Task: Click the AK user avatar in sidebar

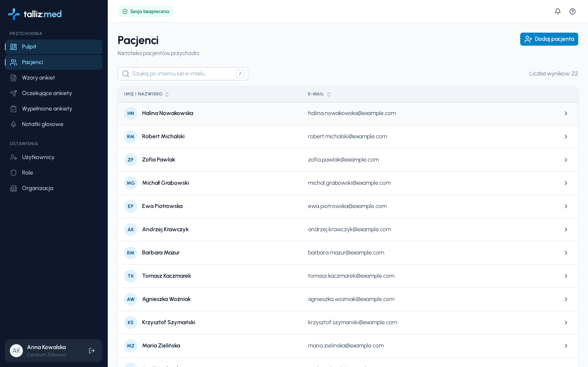Action: tap(16, 350)
